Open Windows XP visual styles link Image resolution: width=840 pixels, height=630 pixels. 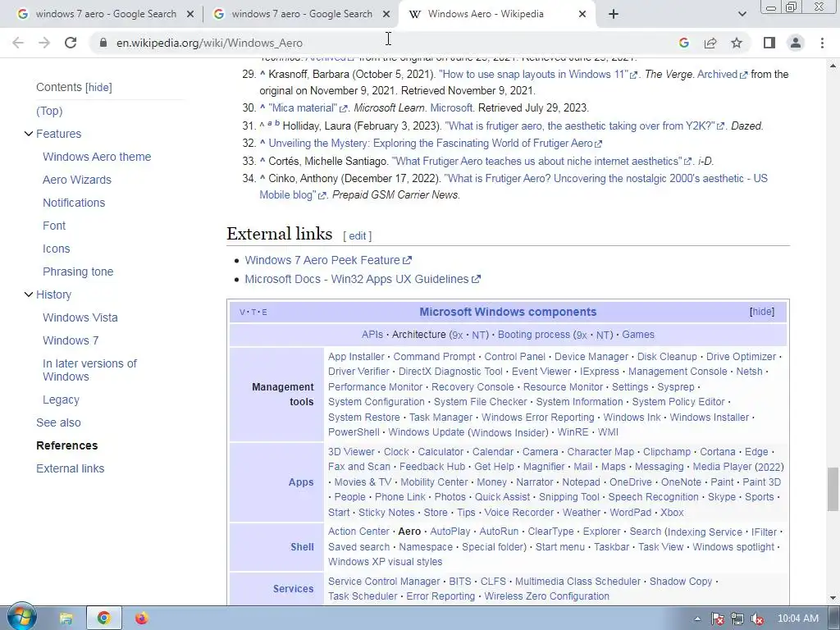386,561
